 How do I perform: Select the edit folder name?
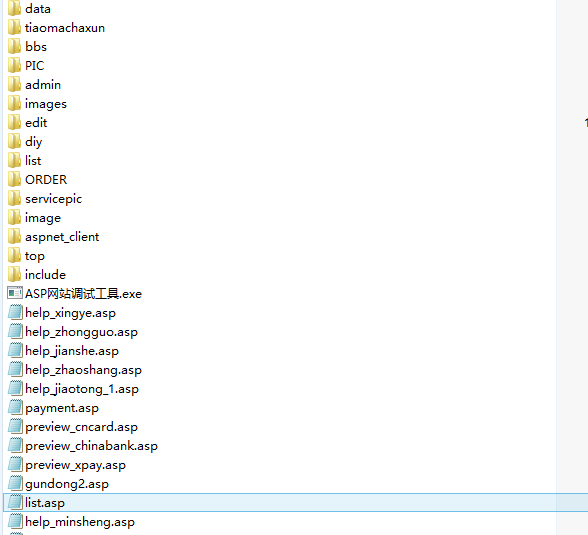coord(36,123)
